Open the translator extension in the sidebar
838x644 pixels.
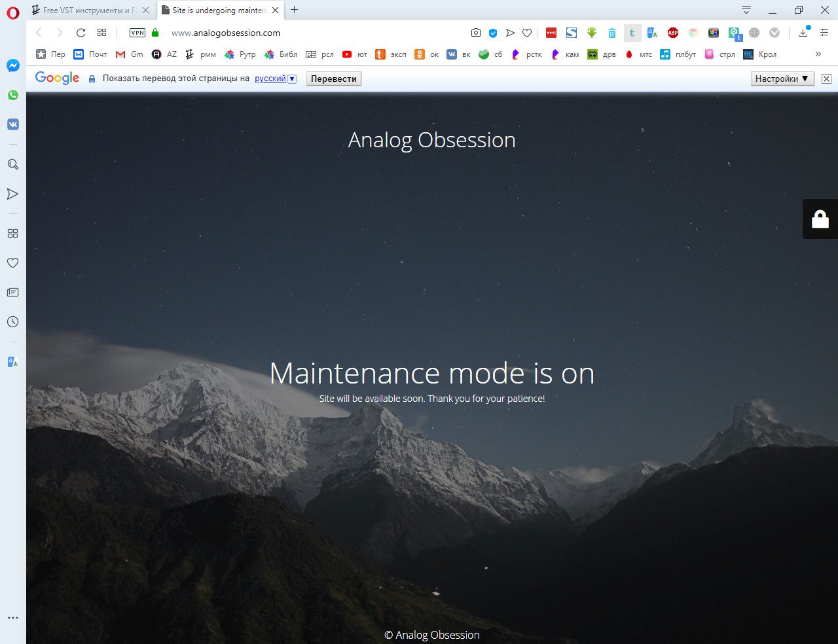point(13,361)
